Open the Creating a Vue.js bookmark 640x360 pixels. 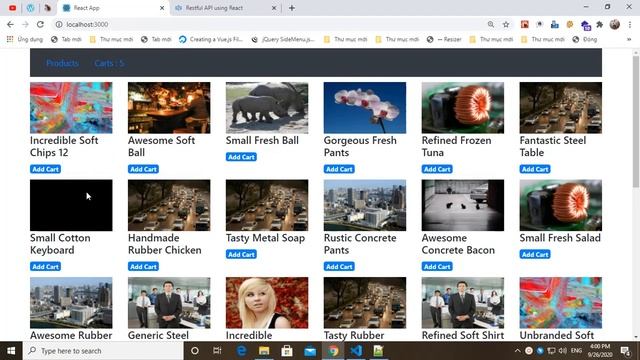click(211, 40)
